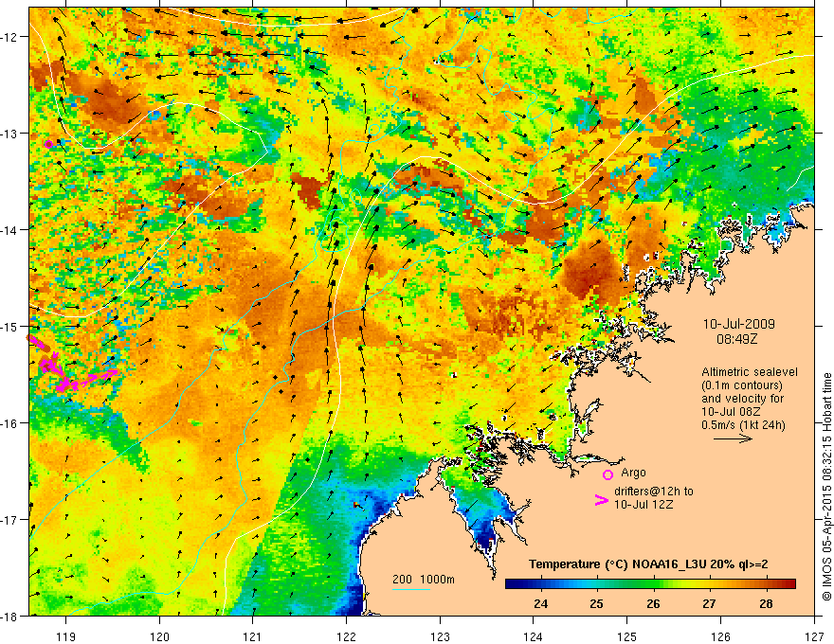
Task: Click the magenta drifter arrowhead legend symbol
Action: click(x=601, y=500)
